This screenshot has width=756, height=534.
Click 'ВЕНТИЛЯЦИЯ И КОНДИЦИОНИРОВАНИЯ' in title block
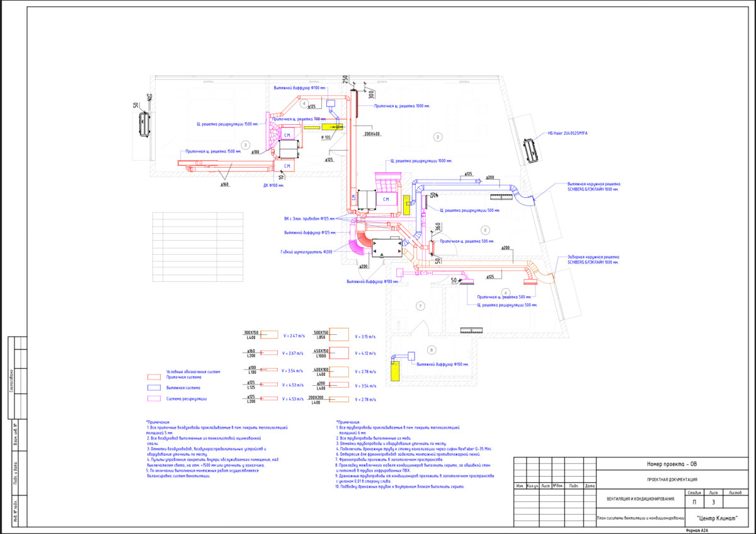(x=639, y=499)
